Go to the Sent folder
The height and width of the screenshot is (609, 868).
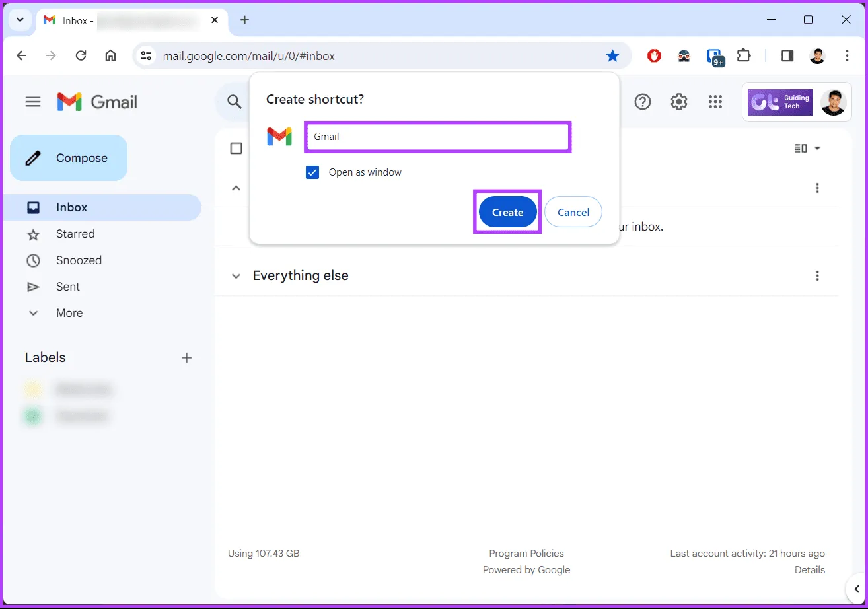tap(67, 287)
